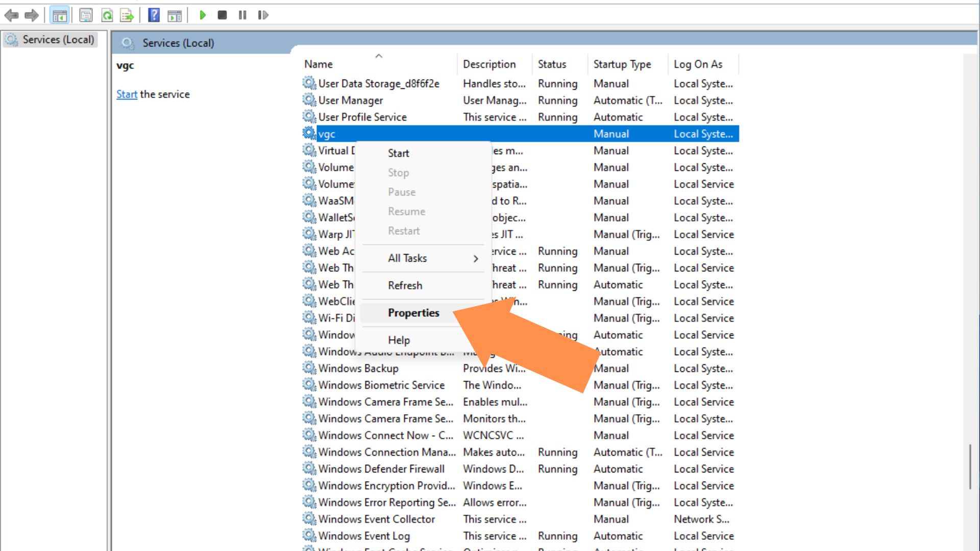
Task: Select Windows Error Reporting Service row
Action: click(520, 503)
